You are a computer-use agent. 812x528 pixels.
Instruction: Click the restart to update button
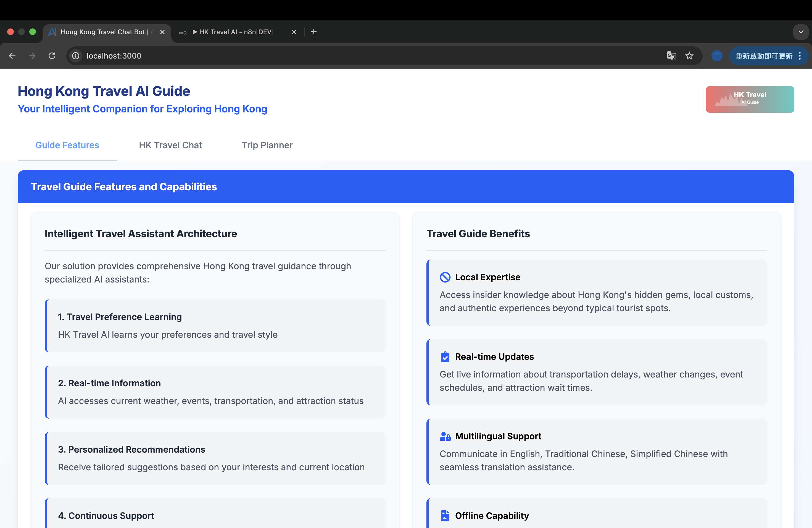tap(764, 56)
